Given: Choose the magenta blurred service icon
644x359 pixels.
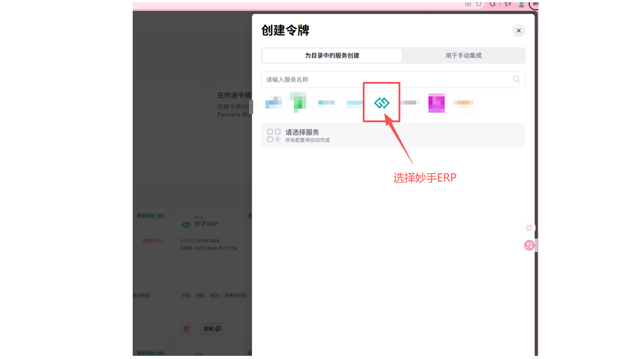Looking at the screenshot, I should pyautogui.click(x=437, y=103).
